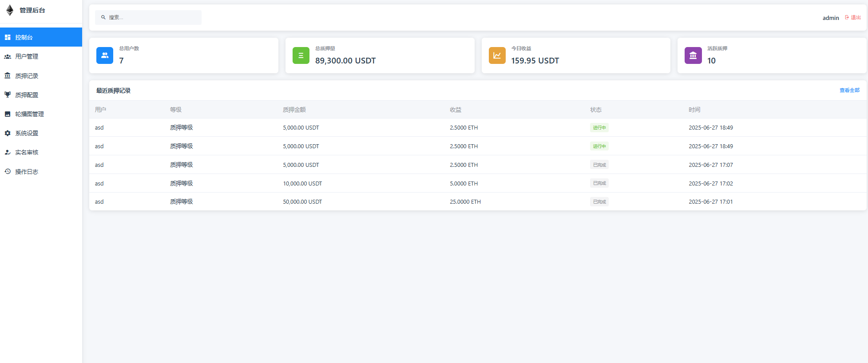Log out using the 退出 button

point(852,17)
